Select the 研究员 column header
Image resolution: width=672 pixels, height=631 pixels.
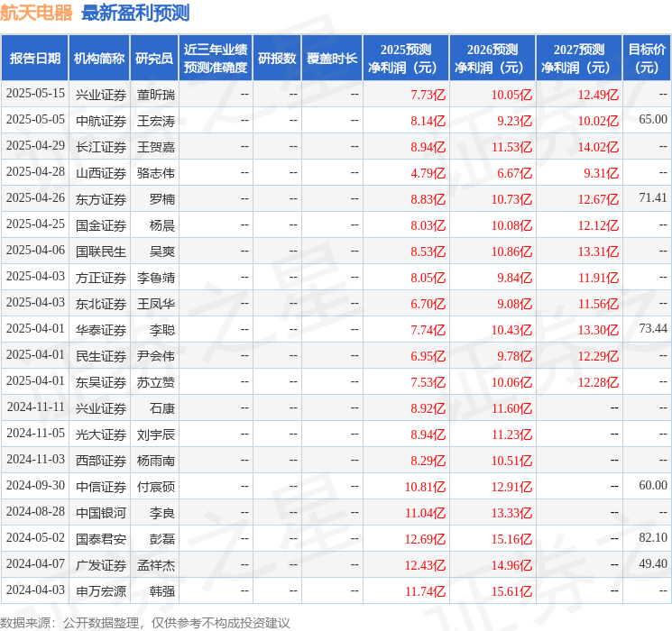tap(154, 59)
